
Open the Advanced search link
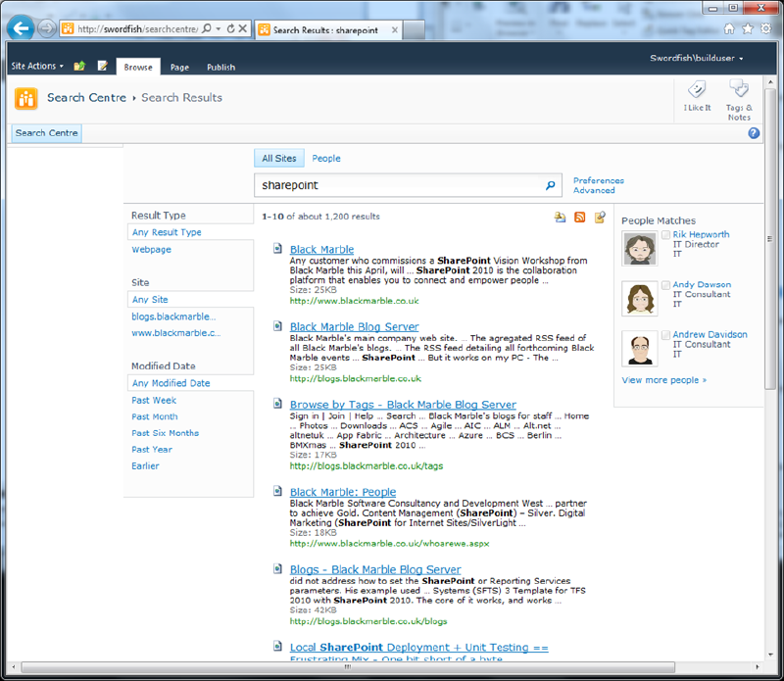pos(594,190)
